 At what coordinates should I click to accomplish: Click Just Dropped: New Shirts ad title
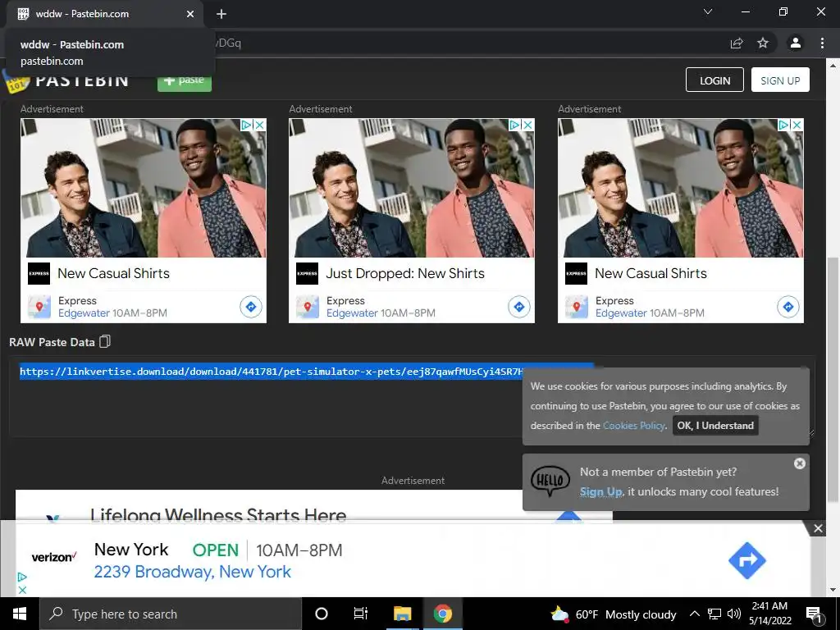point(405,273)
